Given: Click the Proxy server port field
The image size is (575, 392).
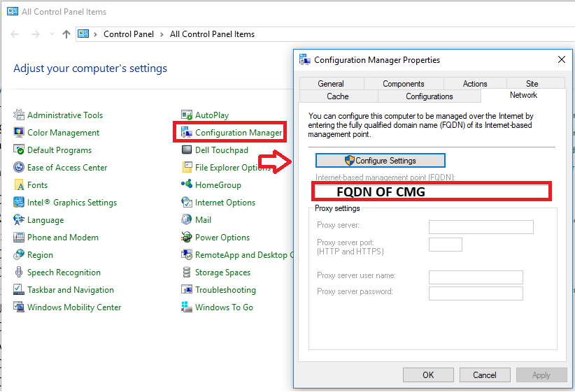Looking at the screenshot, I should coord(446,245).
